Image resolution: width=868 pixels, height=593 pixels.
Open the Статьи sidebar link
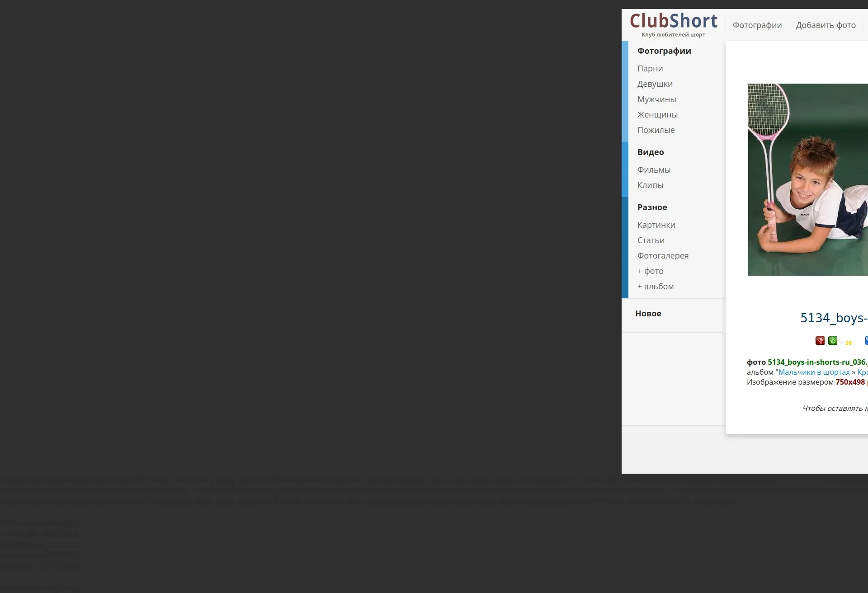pos(651,240)
